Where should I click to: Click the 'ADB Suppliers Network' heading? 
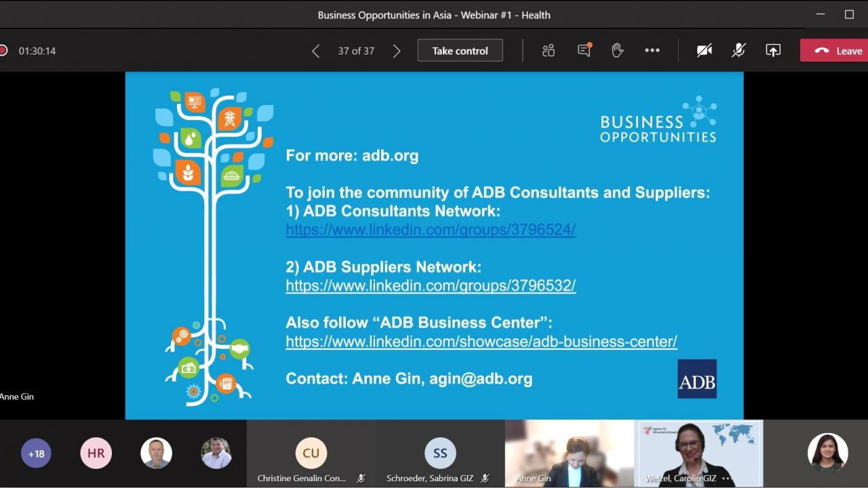click(383, 267)
